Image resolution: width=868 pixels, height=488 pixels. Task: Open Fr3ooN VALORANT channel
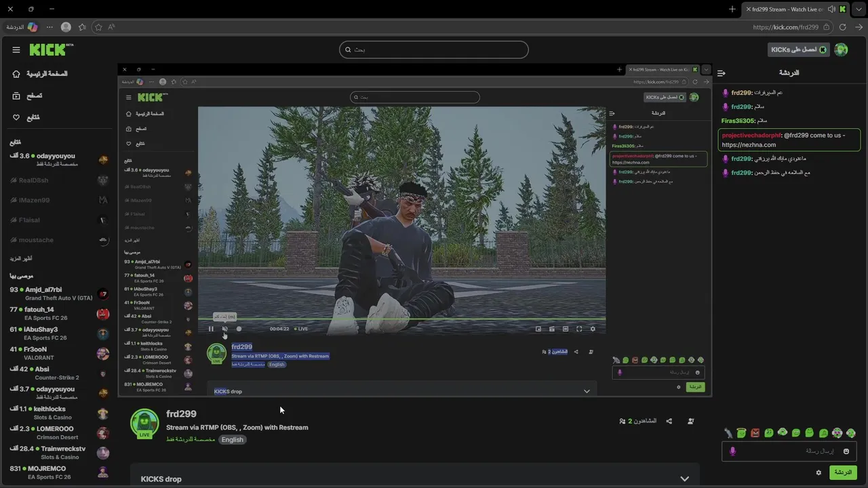[x=59, y=353]
